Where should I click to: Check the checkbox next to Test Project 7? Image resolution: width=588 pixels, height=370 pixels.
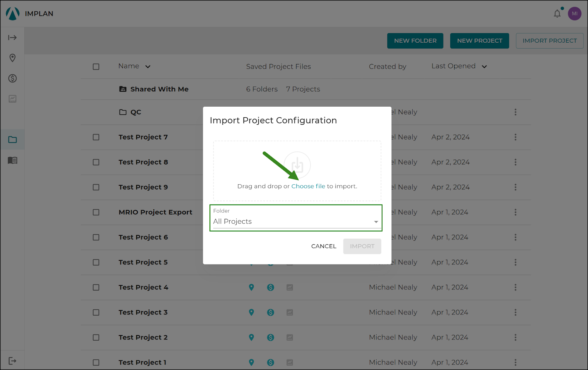[x=96, y=137]
